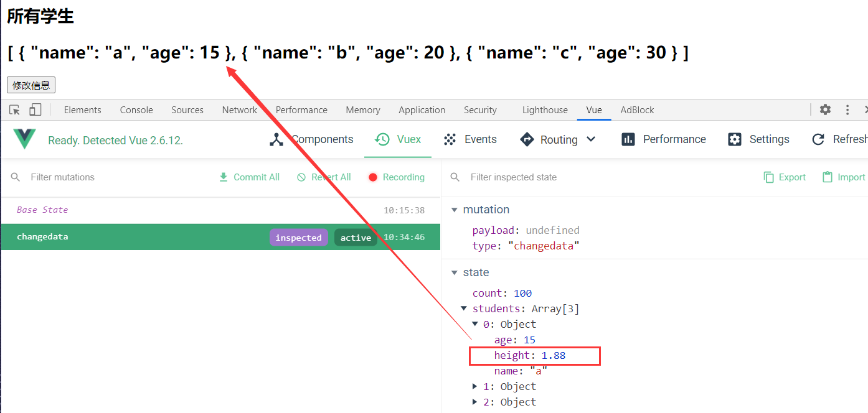The height and width of the screenshot is (413, 868).
Task: Open the Components tab in Vue devtools
Action: tap(311, 139)
